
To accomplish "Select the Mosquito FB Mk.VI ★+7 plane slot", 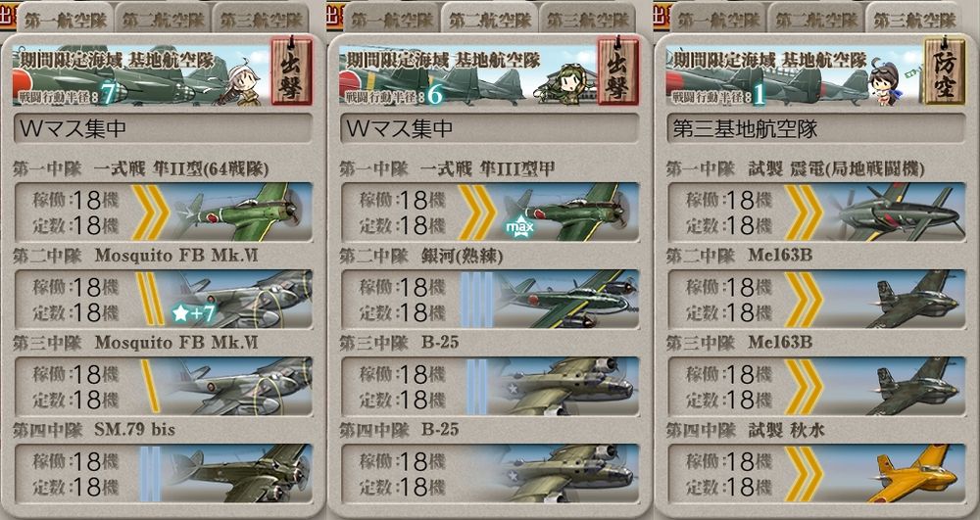I will point(163,299).
